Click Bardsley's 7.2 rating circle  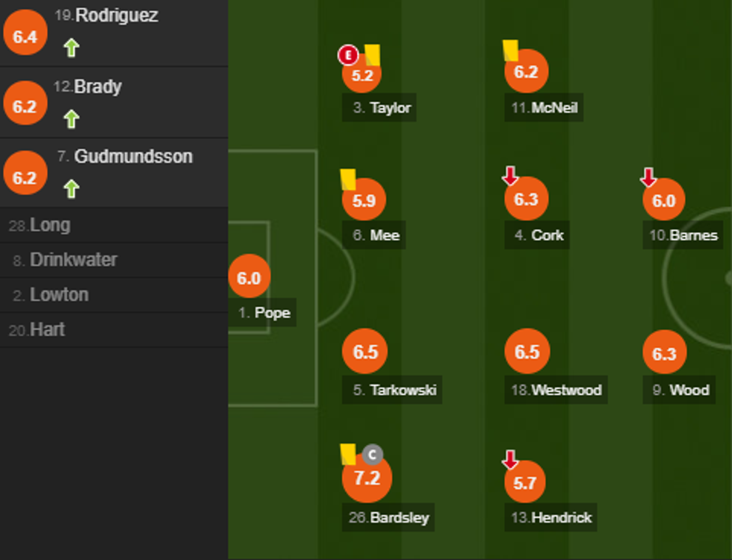(367, 478)
